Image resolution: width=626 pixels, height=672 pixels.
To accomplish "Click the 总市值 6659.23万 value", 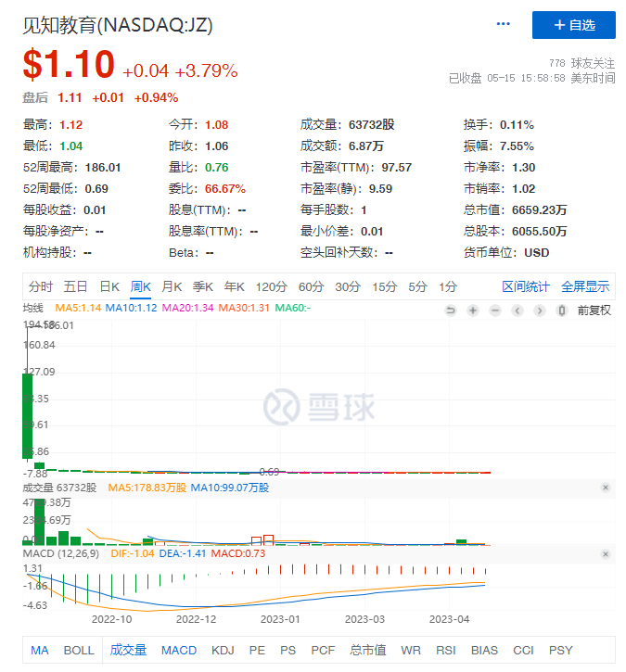I will [539, 210].
